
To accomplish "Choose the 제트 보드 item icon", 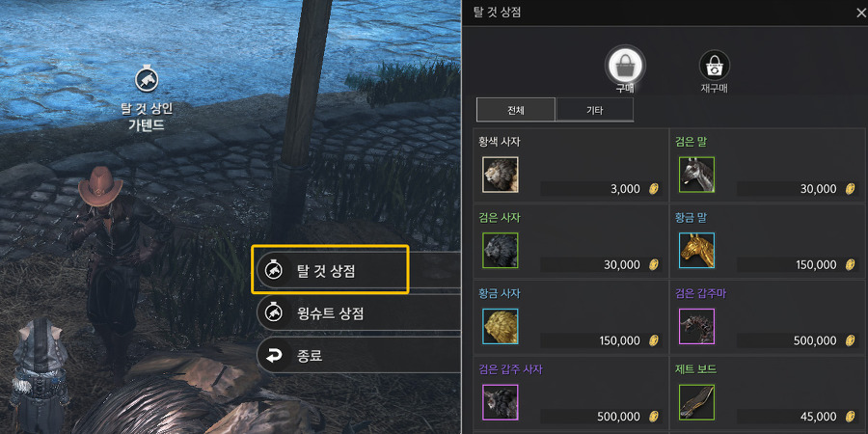I will pyautogui.click(x=696, y=402).
